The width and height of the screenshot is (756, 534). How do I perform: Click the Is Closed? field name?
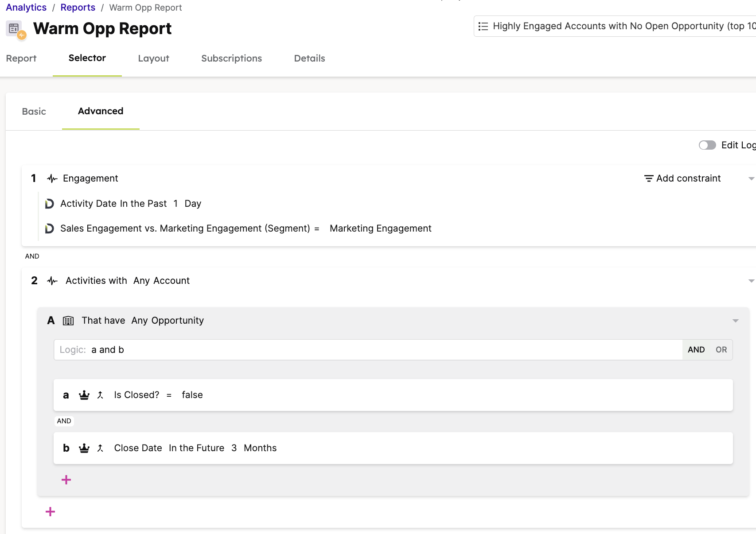[x=136, y=395]
